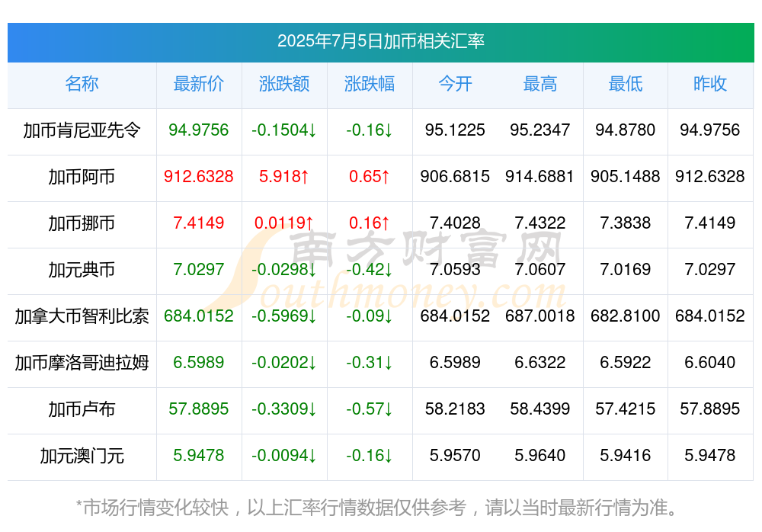Viewport: 762px width, 532px height.
Task: Click the high price 58.4399
Action: tap(540, 409)
